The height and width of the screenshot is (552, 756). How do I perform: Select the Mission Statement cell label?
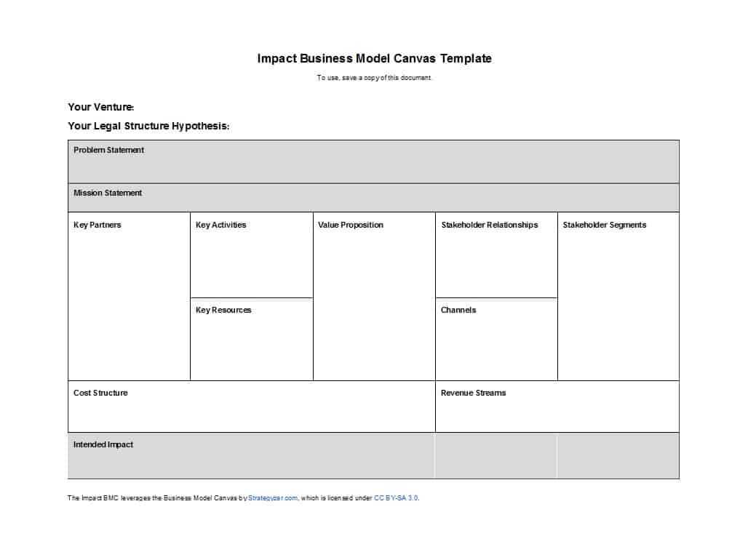[x=108, y=193]
